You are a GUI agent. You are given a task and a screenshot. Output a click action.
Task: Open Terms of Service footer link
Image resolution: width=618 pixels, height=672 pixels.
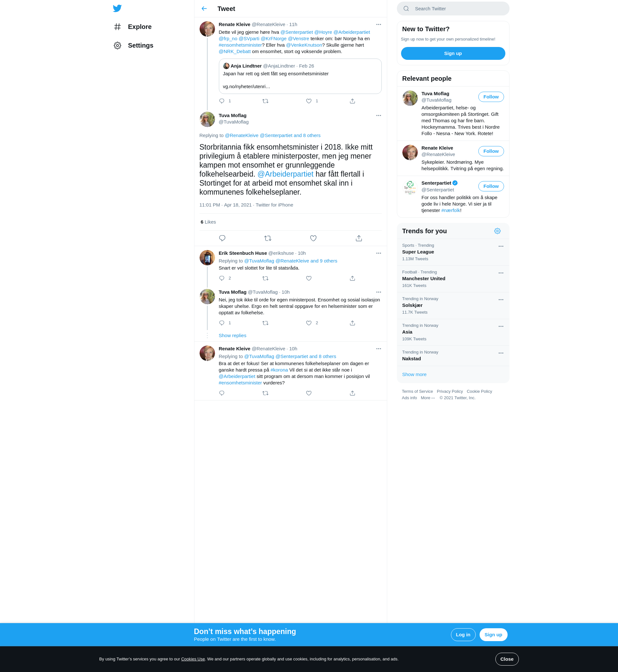tap(417, 391)
